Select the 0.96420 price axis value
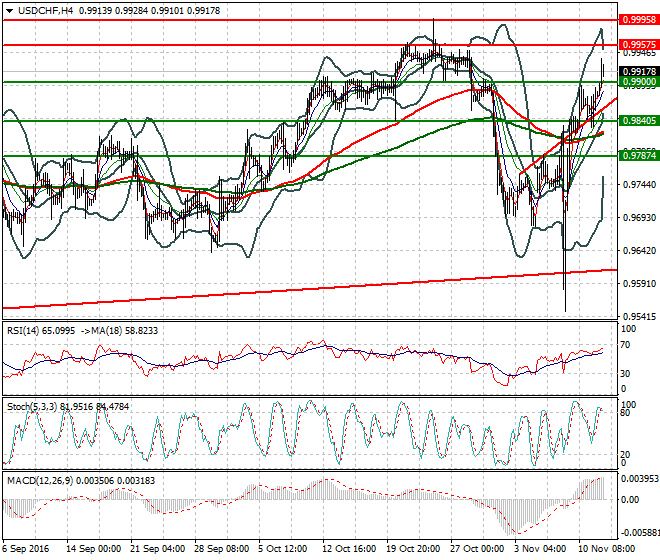 coord(639,251)
